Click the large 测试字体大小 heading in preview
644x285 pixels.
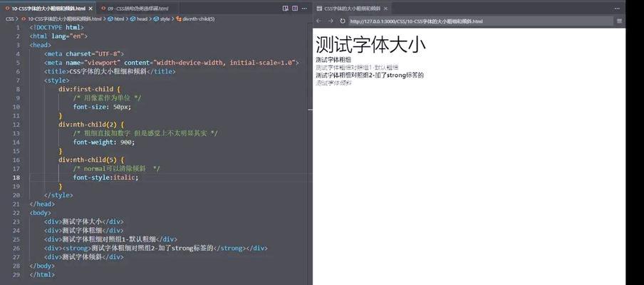[370, 44]
